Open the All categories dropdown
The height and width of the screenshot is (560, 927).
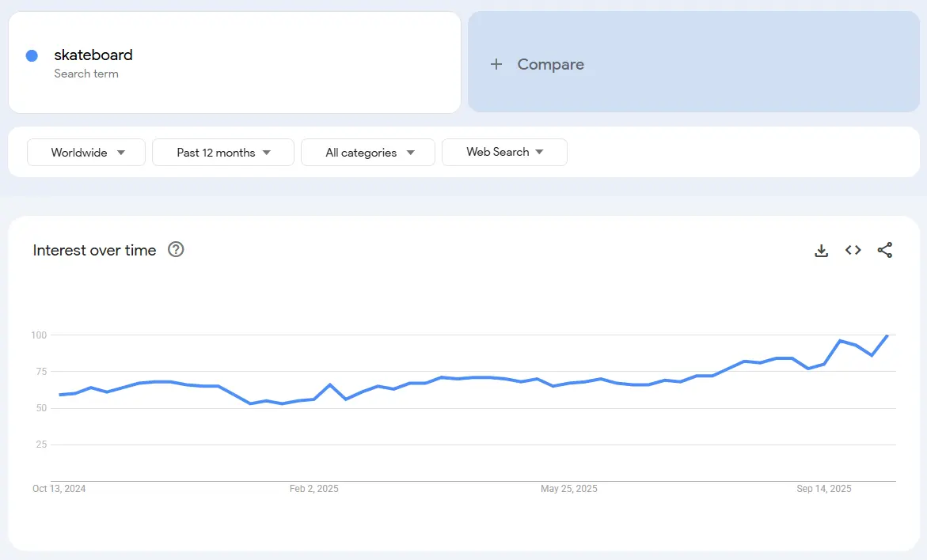coord(367,152)
